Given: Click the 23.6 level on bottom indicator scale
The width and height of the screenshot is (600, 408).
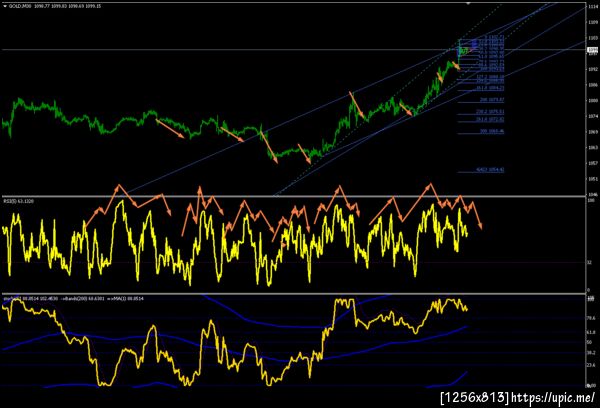Looking at the screenshot, I should tap(591, 365).
